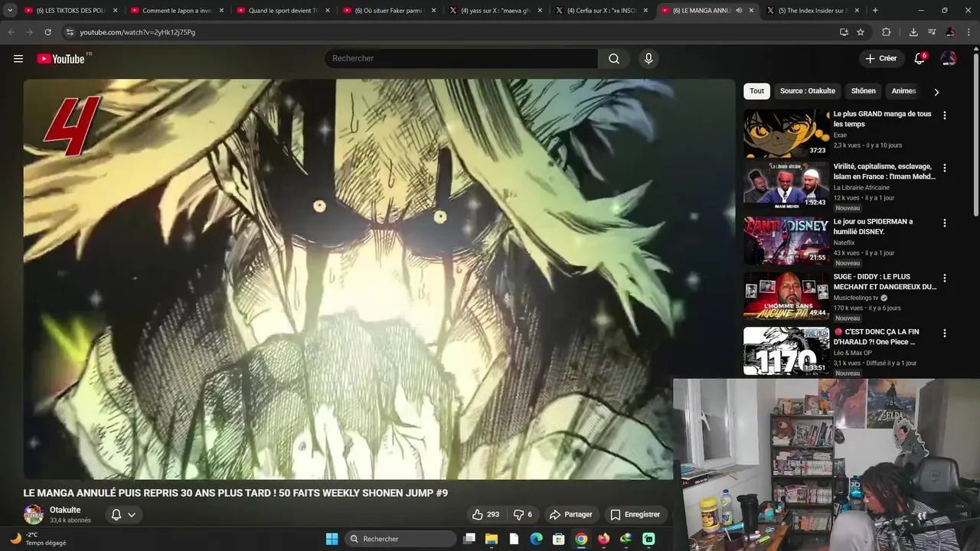Open Microsoft Edge from taskbar
This screenshot has height=551, width=980.
click(536, 539)
